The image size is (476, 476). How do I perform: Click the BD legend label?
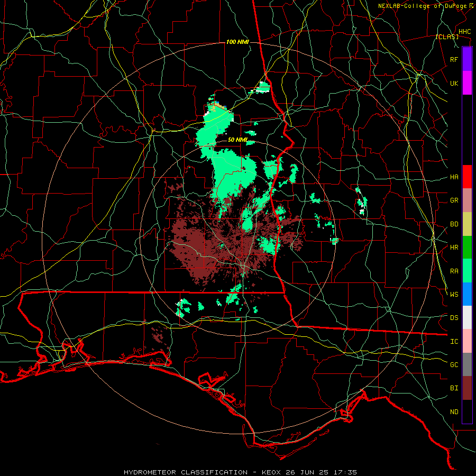[454, 224]
